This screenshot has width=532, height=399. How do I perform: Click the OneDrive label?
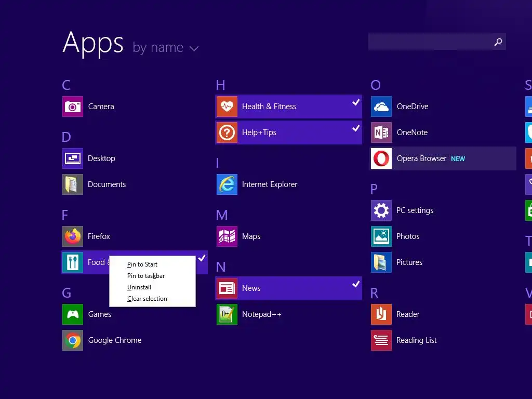(413, 107)
